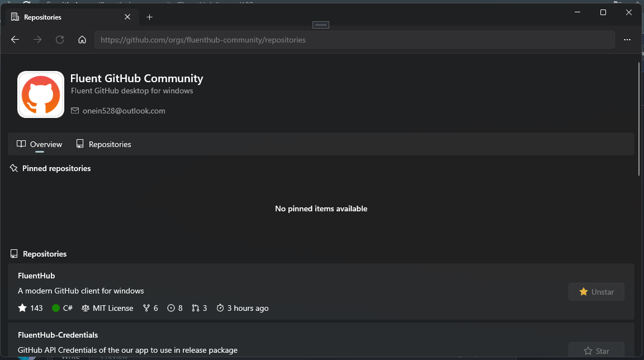Screen dimensions: 644x360
Task: Select the Repositories tab
Action: (103, 144)
